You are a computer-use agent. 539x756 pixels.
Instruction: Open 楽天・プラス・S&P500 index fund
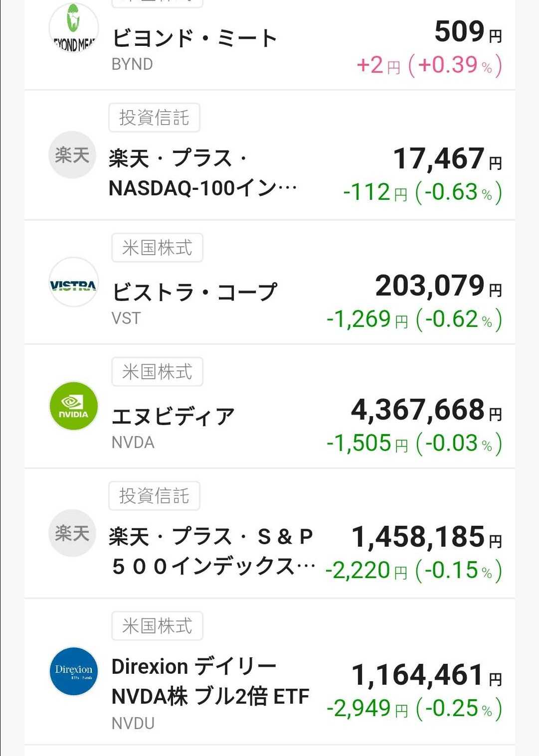click(x=211, y=551)
